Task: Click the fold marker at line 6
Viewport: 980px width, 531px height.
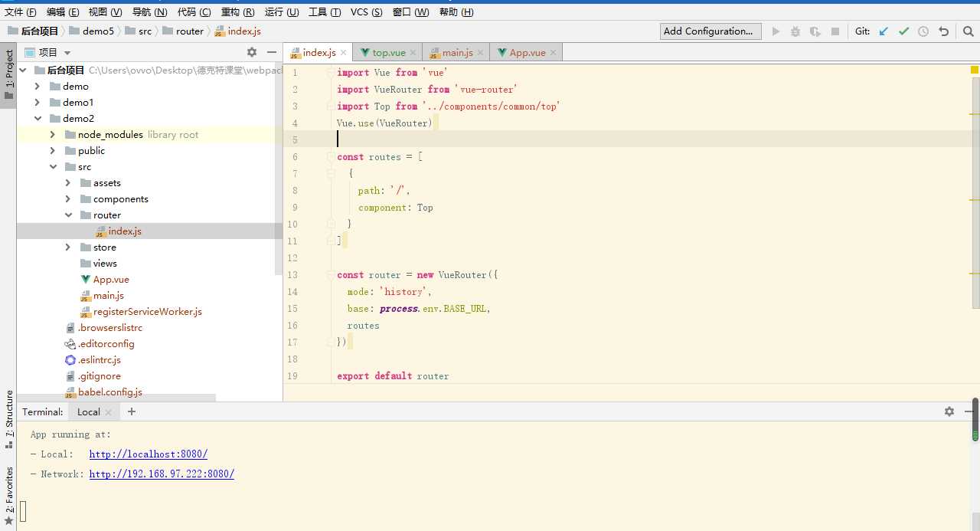Action: (x=331, y=157)
